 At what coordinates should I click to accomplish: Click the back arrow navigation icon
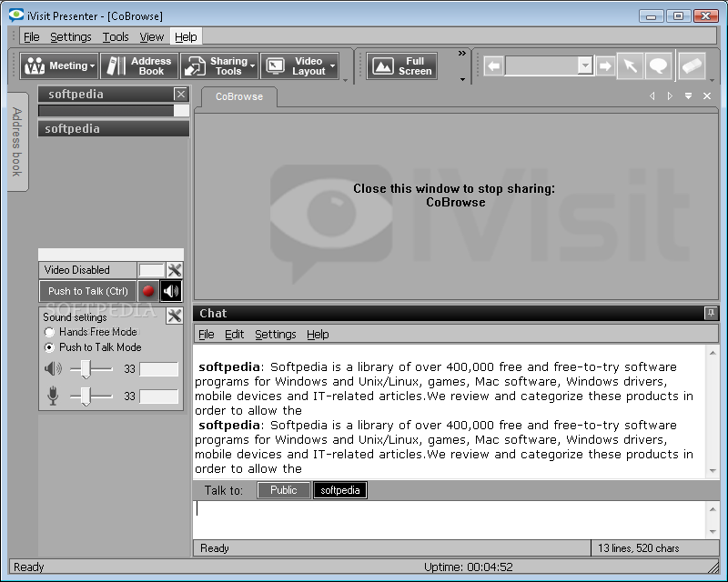494,65
